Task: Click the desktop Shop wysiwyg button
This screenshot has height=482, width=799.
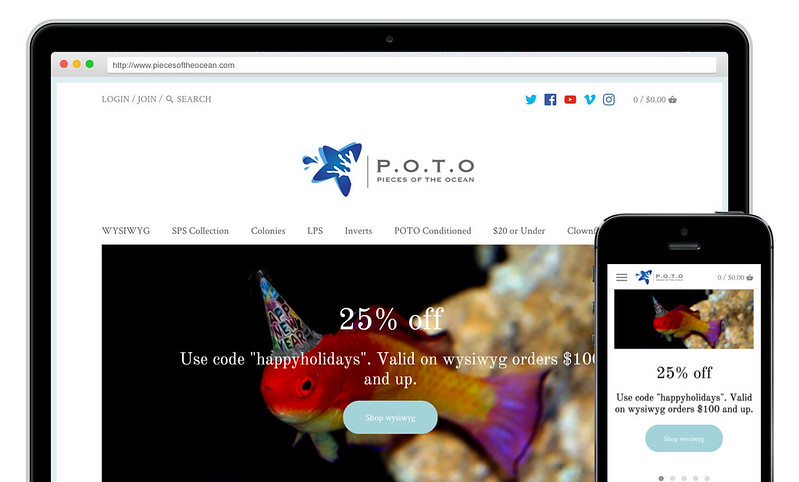Action: 390,417
